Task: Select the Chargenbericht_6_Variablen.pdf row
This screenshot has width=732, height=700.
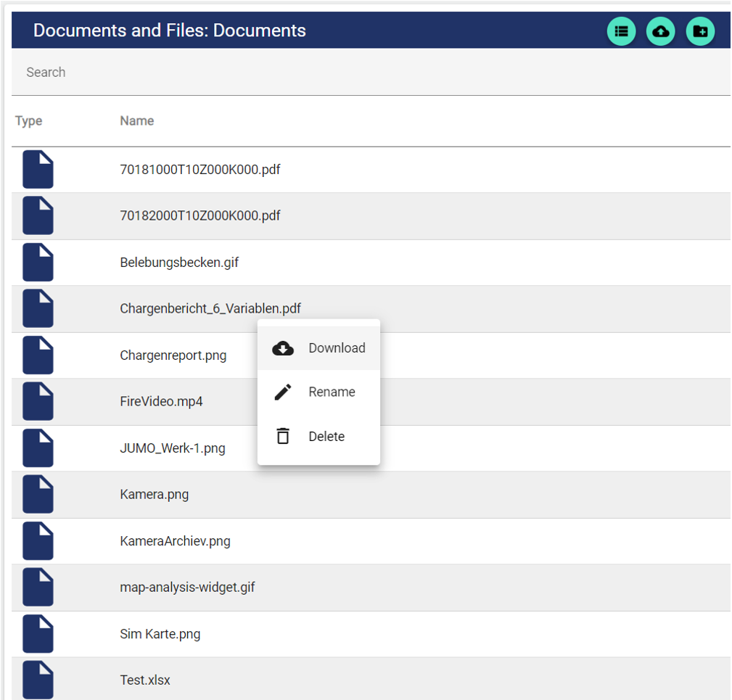Action: [x=210, y=309]
